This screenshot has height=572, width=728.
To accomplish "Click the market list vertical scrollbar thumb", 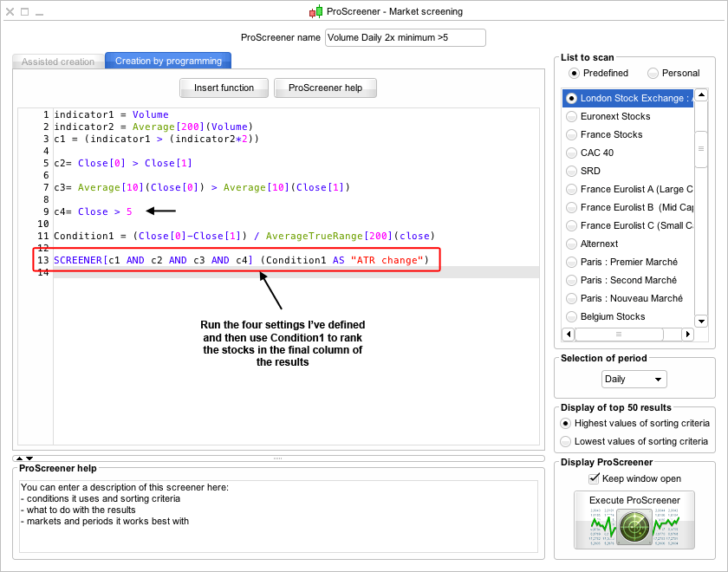I will coord(701,148).
